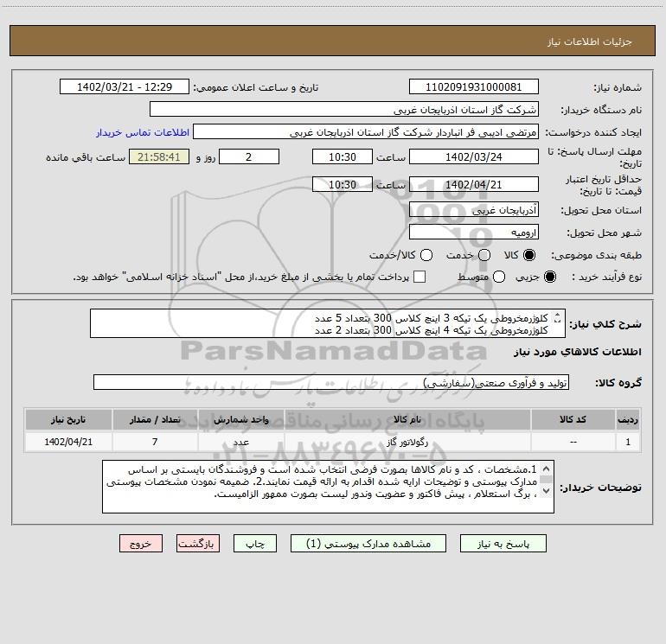Click the نام کالا column header
The image size is (666, 644).
tap(407, 419)
